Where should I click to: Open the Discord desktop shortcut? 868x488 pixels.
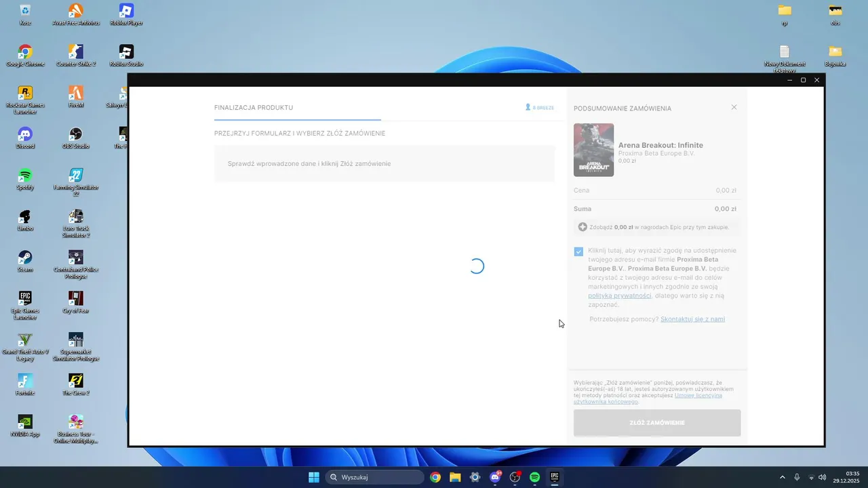(25, 138)
